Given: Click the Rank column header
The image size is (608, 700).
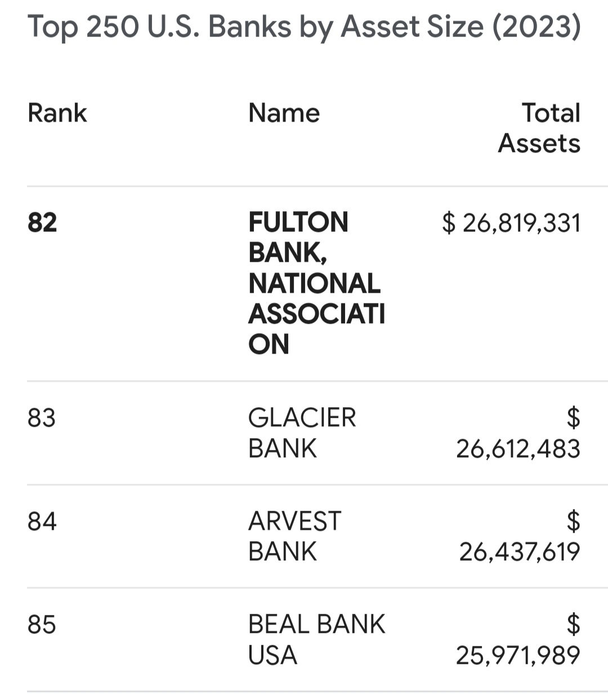Looking at the screenshot, I should click(57, 113).
